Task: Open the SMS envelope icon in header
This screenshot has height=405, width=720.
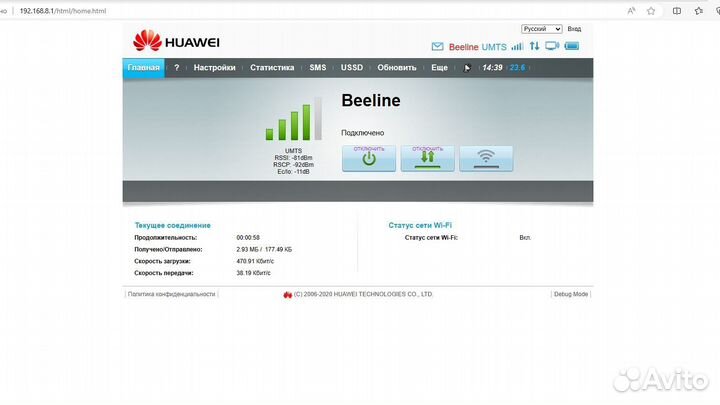Action: (437, 46)
